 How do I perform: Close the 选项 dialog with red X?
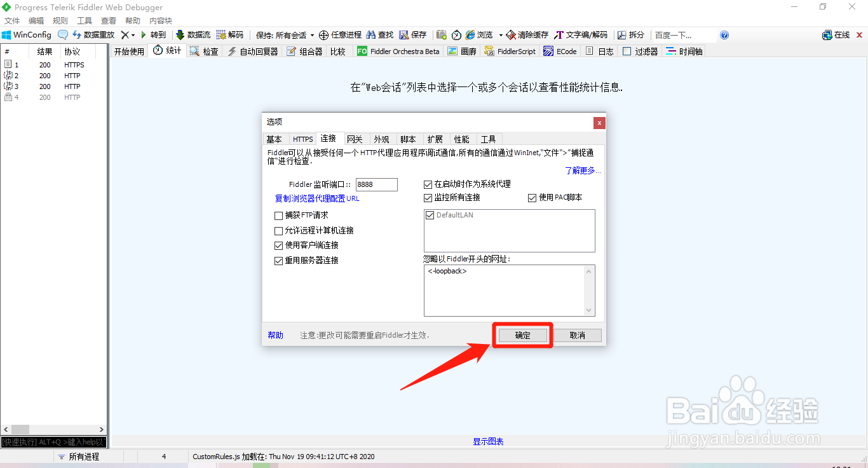[599, 123]
